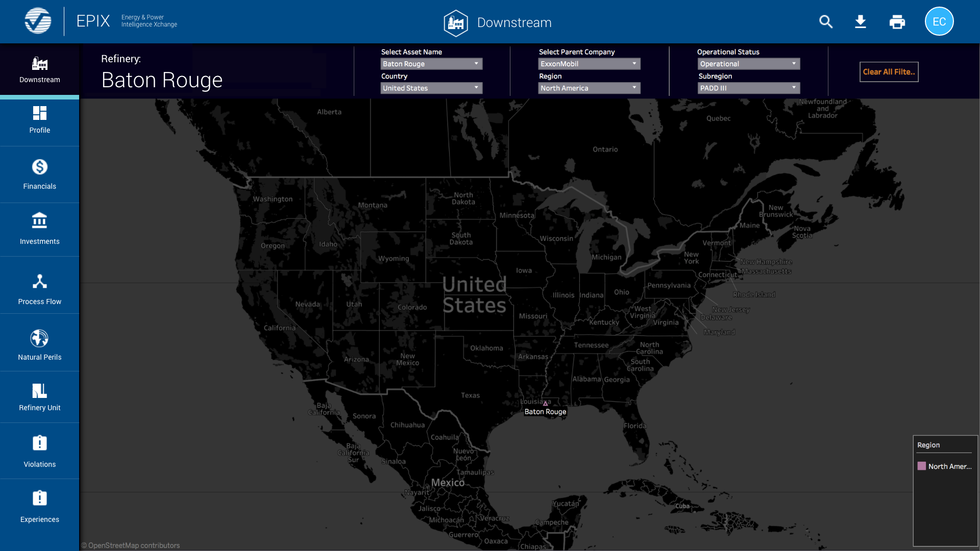Click the Baton Rouge map label
980x551 pixels.
[546, 412]
